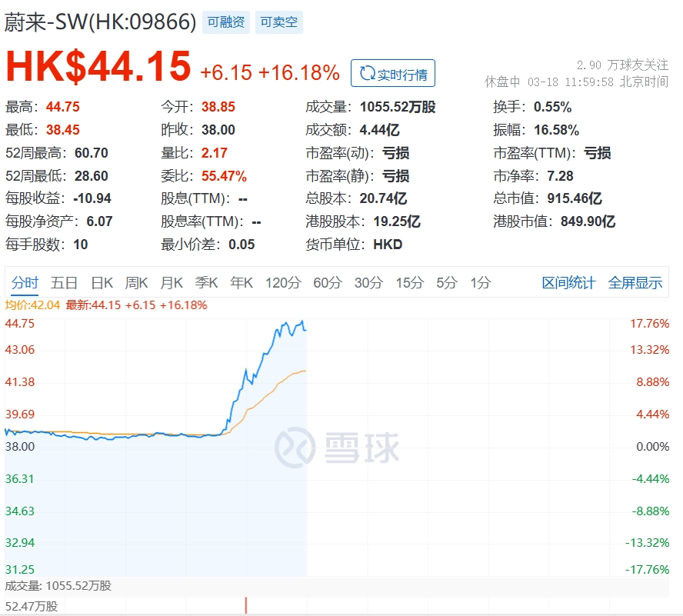Open the 季K chart tab

[x=206, y=283]
